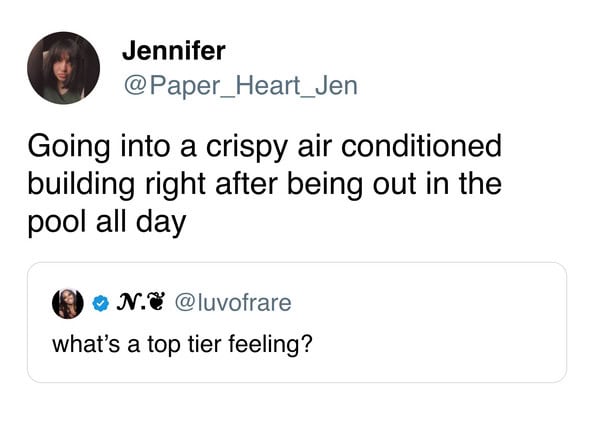Click the word "feeling?" in quoted tweet
Screen dimensions: 599x424
270,344
